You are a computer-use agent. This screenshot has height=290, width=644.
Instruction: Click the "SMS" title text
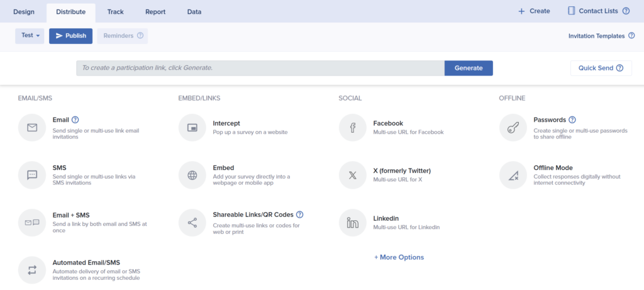(x=60, y=167)
